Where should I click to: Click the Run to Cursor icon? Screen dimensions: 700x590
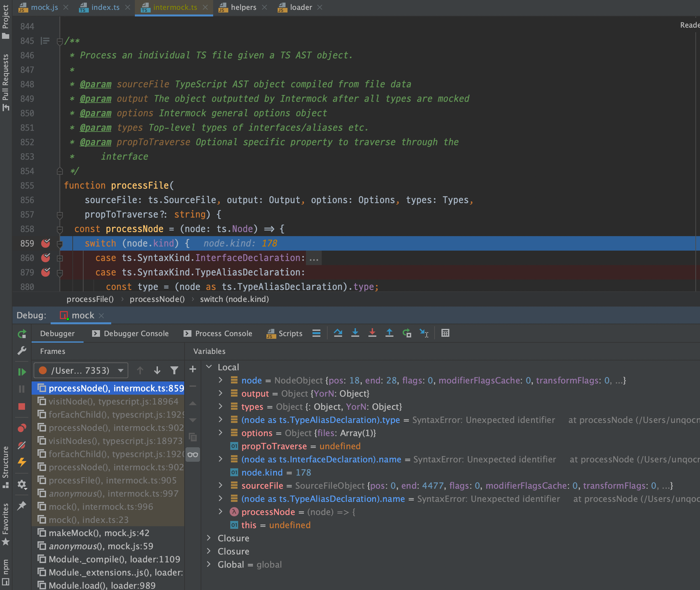tap(424, 333)
